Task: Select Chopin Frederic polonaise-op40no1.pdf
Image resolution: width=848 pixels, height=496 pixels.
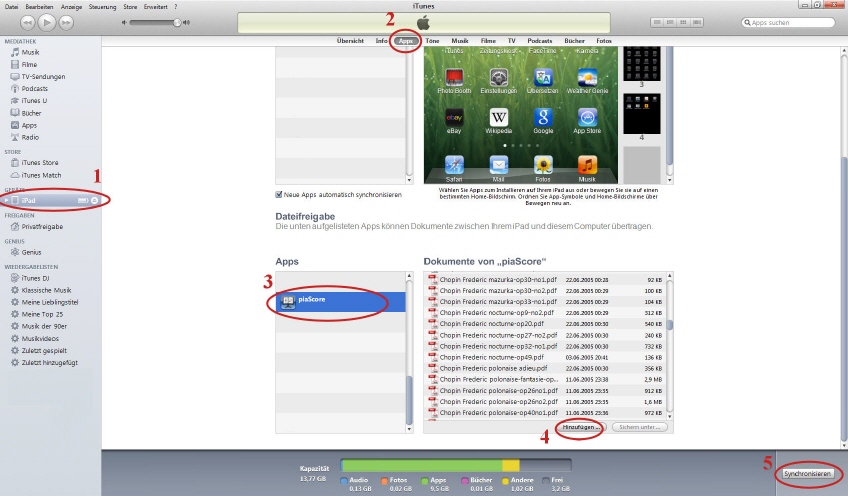Action: [547, 413]
